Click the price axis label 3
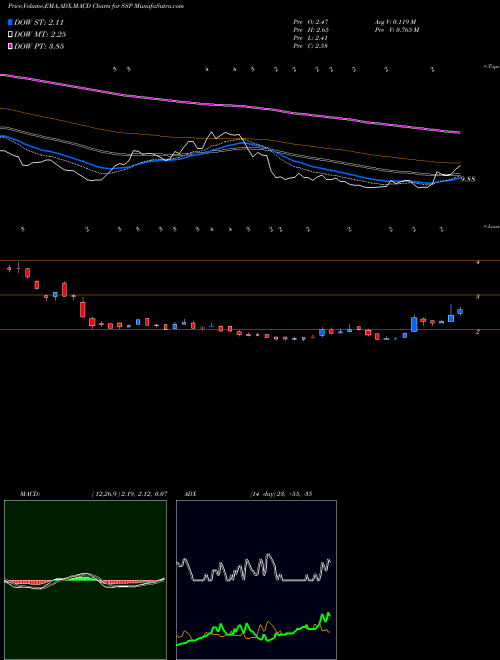 pos(478,297)
